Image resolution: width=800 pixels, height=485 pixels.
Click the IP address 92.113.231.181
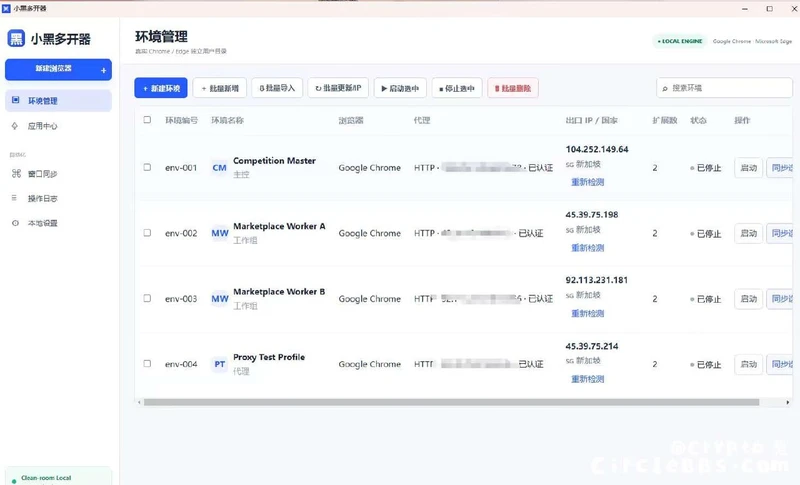click(596, 280)
